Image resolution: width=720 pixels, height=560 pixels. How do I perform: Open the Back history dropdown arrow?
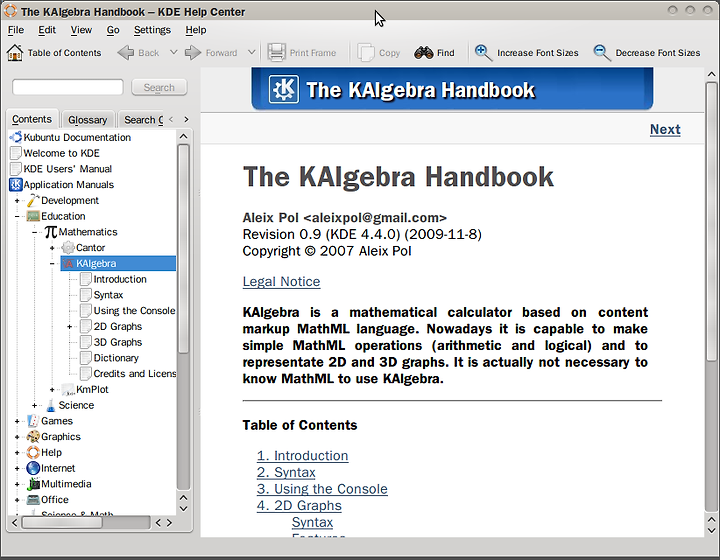pos(174,52)
